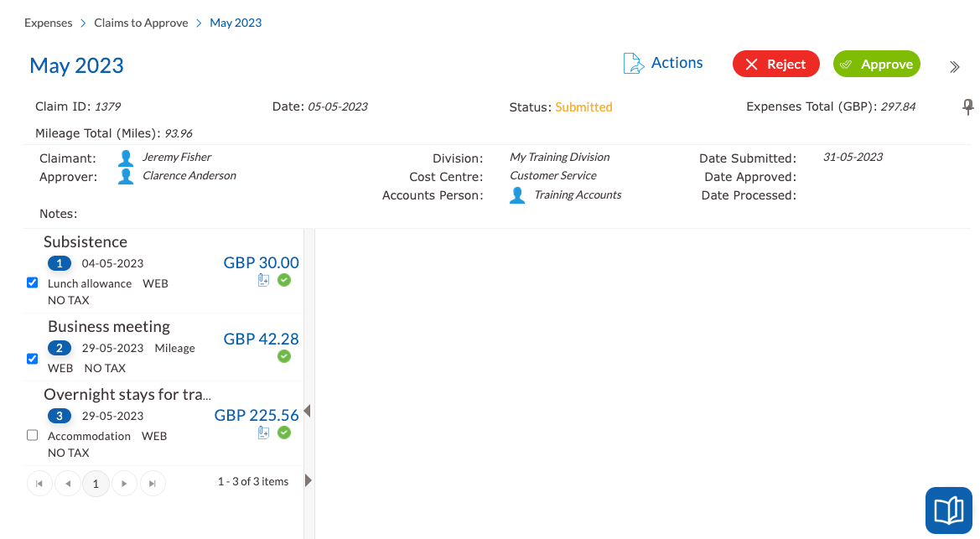980x539 pixels.
Task: Tick the Accommodation expense checkbox
Action: (x=33, y=435)
